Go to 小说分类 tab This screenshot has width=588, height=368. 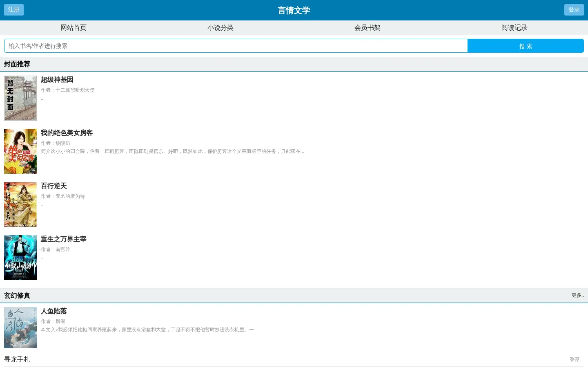pos(220,28)
